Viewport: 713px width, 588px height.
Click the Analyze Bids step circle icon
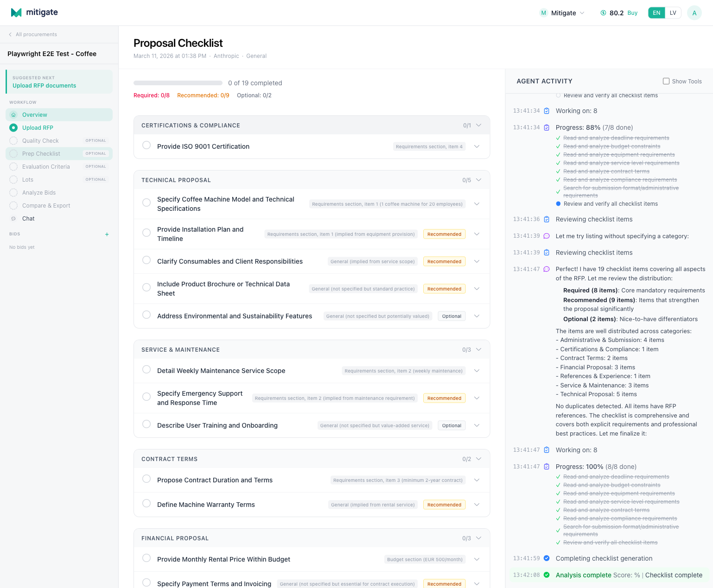tap(13, 193)
